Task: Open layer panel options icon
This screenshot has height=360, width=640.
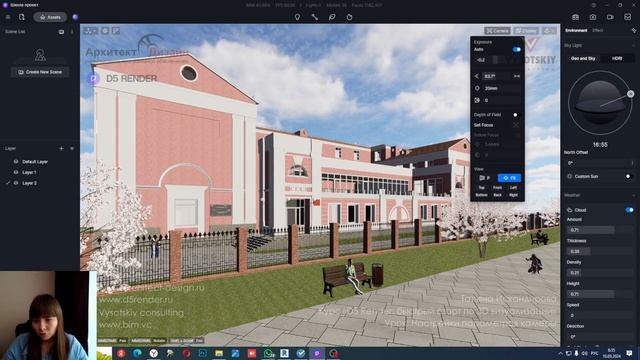Action: click(x=72, y=149)
